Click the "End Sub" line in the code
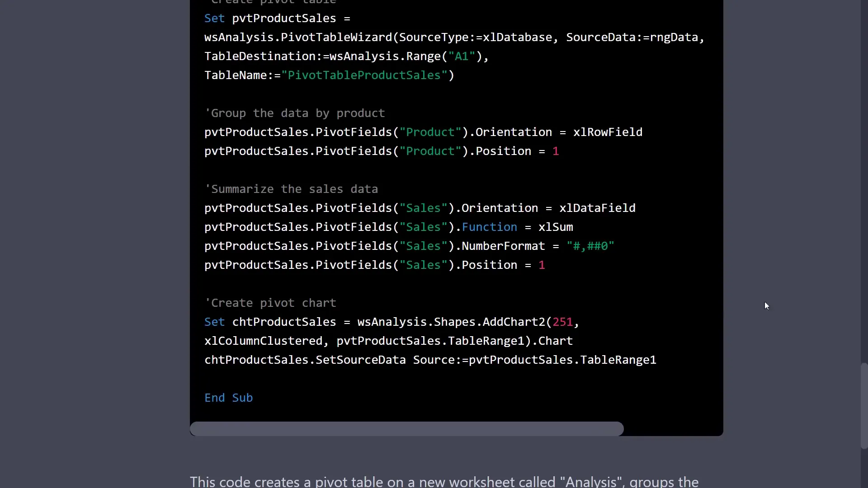 coord(228,398)
